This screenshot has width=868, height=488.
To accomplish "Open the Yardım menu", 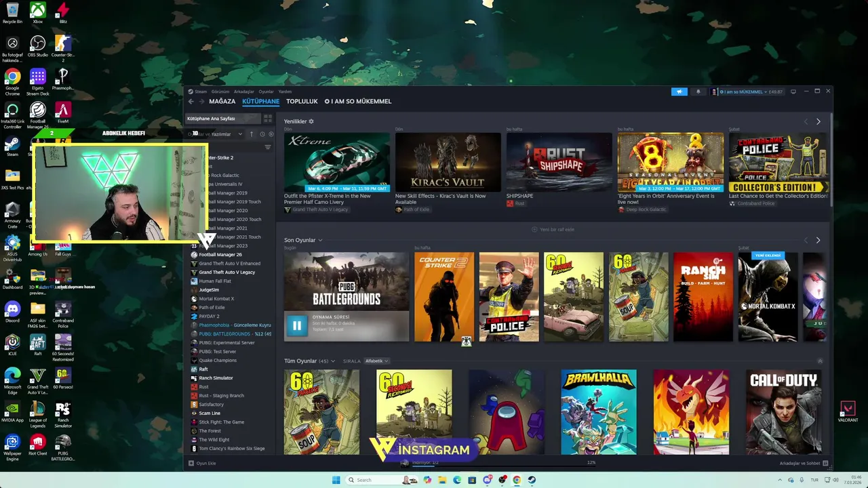I will coord(285,91).
